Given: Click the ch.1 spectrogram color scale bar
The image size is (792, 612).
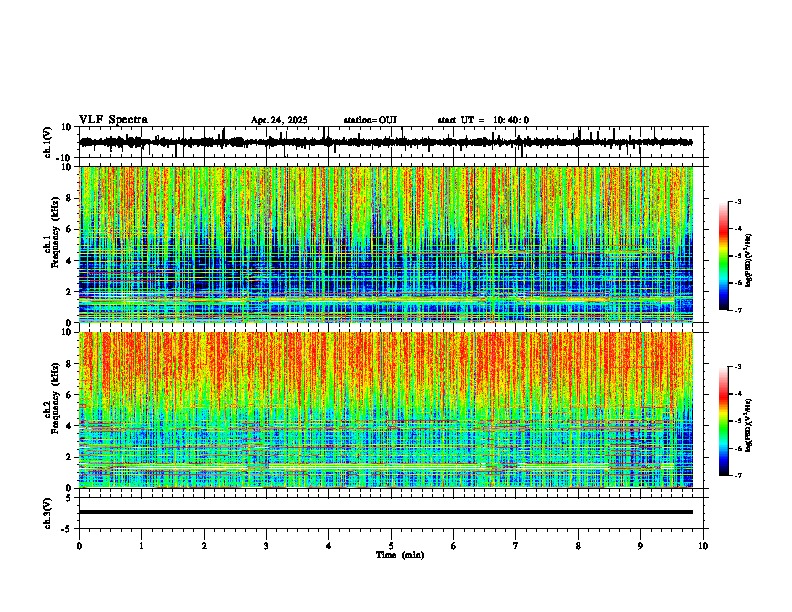Looking at the screenshot, I should [x=724, y=256].
